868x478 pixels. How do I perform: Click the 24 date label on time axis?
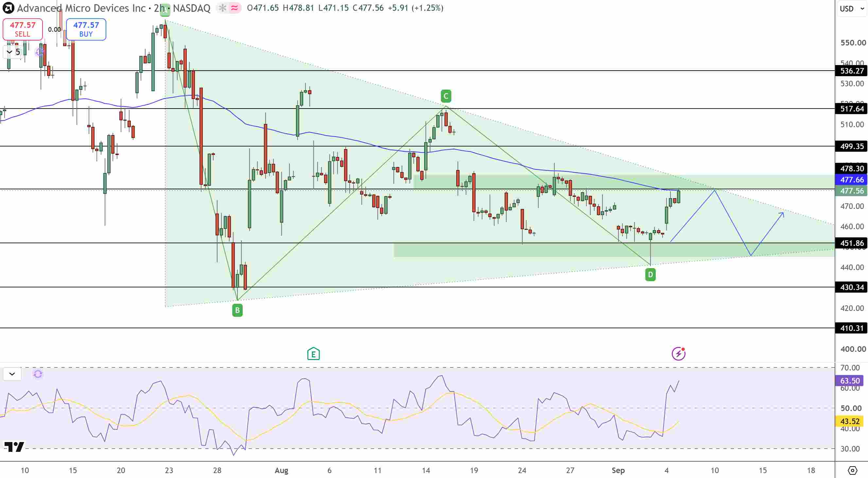click(522, 470)
